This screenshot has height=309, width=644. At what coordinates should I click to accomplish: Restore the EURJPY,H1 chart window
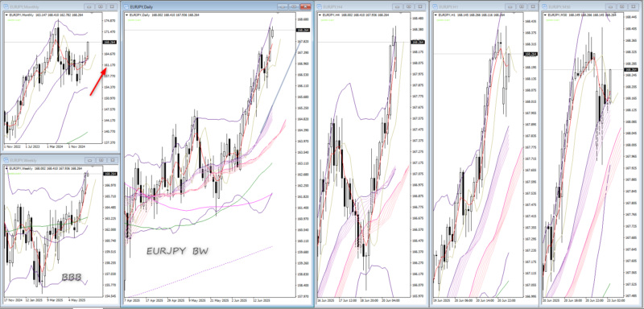click(521, 6)
